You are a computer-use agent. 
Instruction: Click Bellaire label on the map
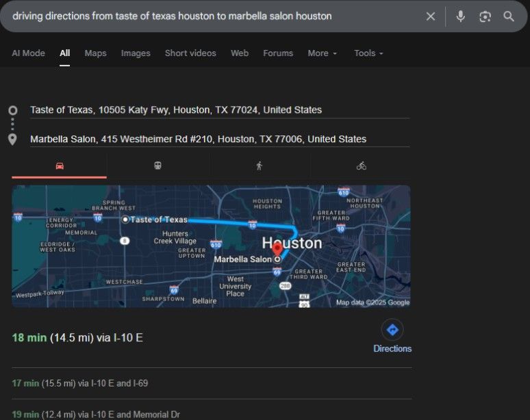205,301
